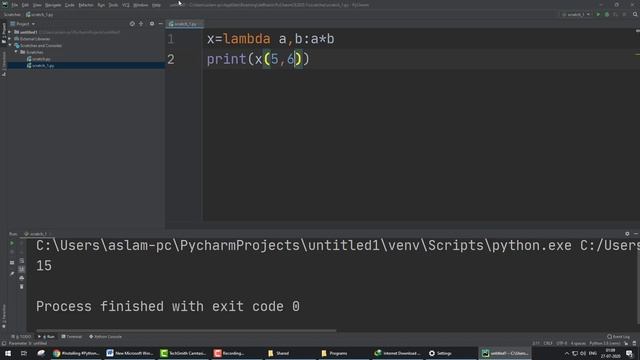
Task: Click the Clear All trash icon in Run panel
Action: pos(22,287)
